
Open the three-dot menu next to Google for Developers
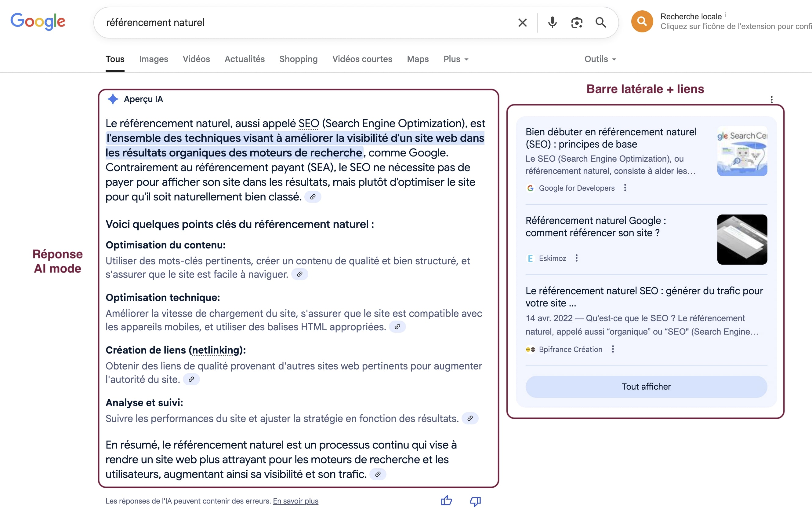click(625, 188)
